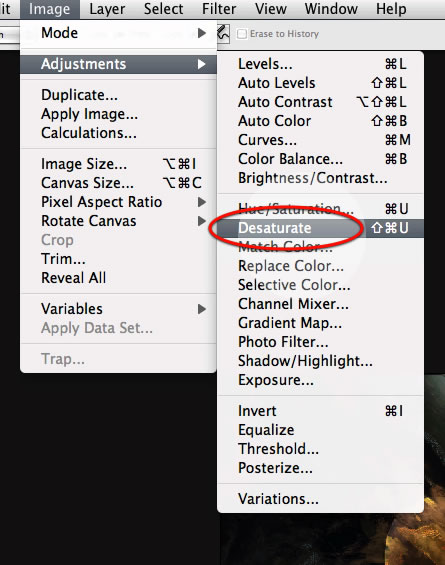Open the Select menu
445x565 pixels.
pos(163,9)
